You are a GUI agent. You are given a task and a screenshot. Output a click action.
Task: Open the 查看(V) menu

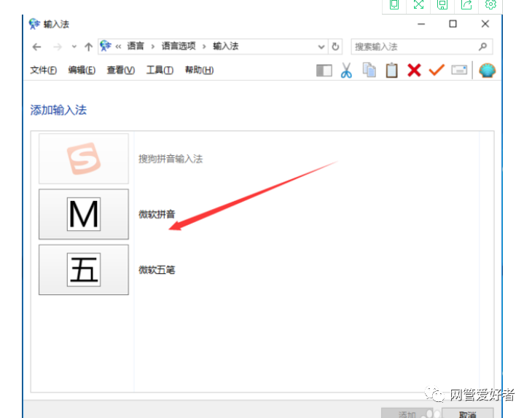121,70
